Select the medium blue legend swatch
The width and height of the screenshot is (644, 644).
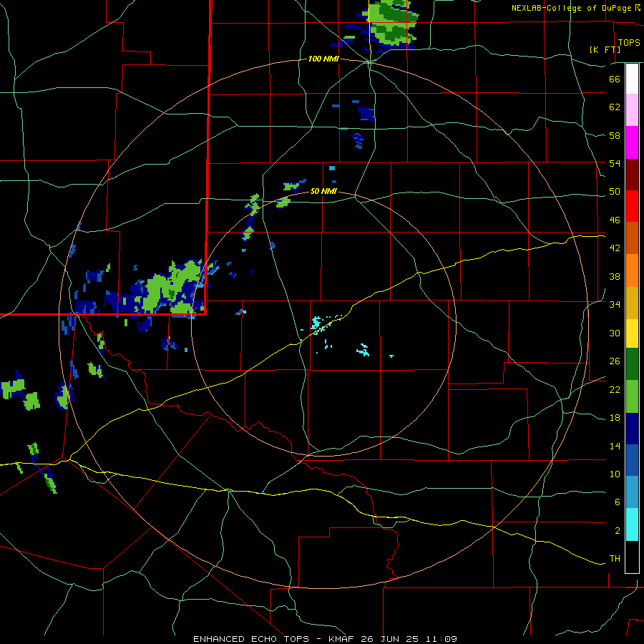632,460
